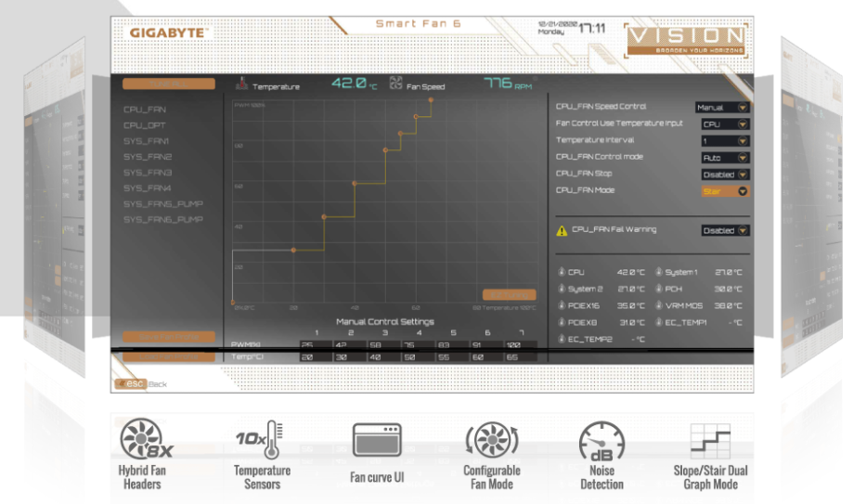Open the CPU_FAN Control mode dropdown
This screenshot has height=504, width=866.
[x=725, y=158]
